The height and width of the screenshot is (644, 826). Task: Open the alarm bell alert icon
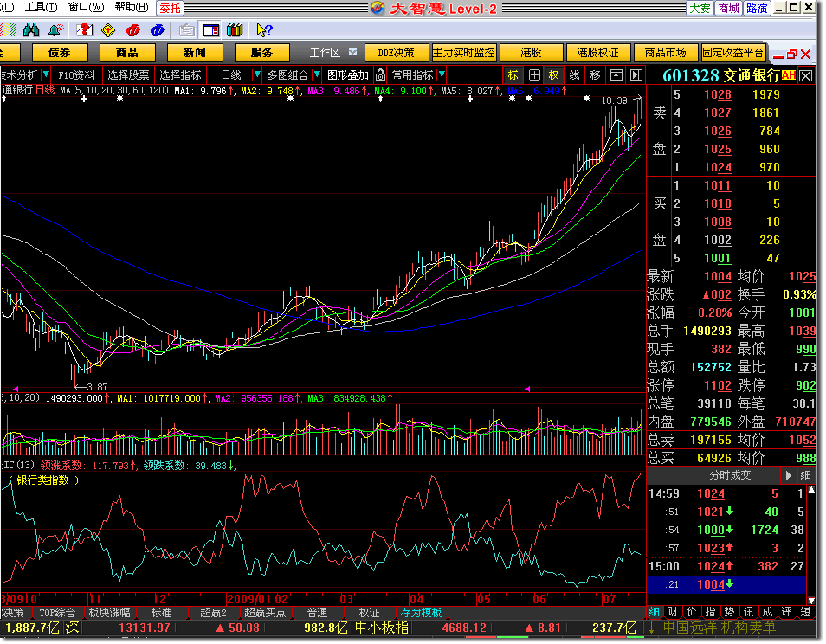[x=55, y=30]
